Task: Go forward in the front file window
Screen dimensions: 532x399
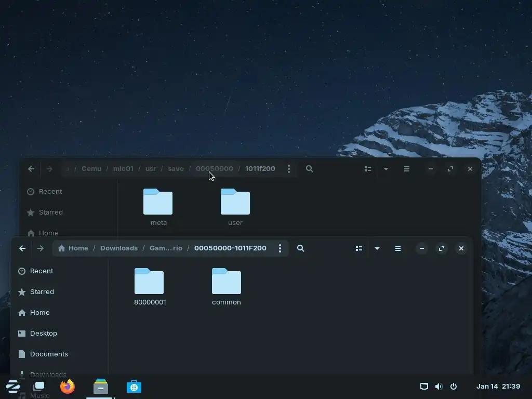Action: tap(41, 248)
